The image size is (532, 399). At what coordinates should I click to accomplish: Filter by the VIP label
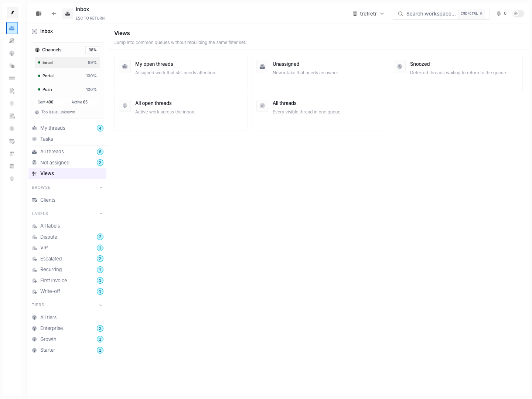coord(67,248)
